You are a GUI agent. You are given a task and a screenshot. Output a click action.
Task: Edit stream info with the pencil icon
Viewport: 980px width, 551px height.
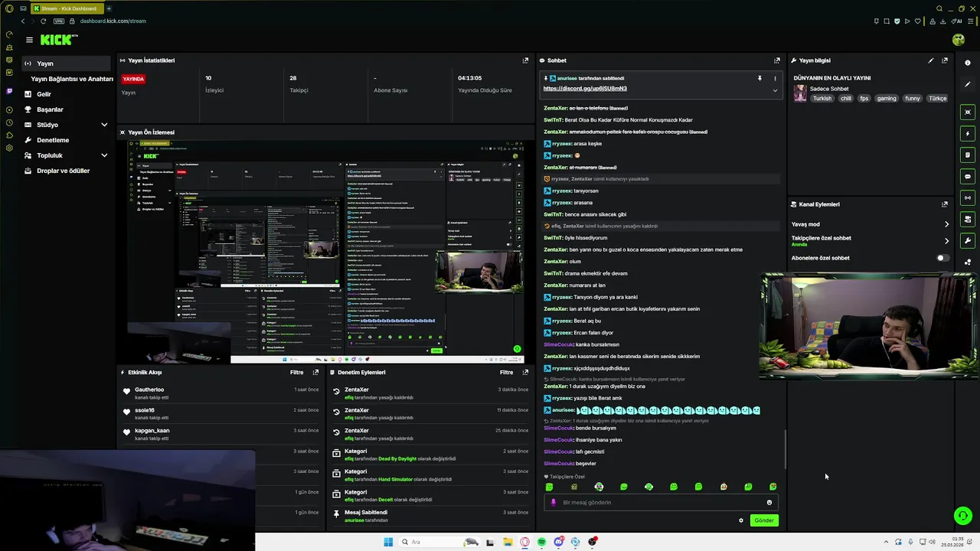pos(931,60)
